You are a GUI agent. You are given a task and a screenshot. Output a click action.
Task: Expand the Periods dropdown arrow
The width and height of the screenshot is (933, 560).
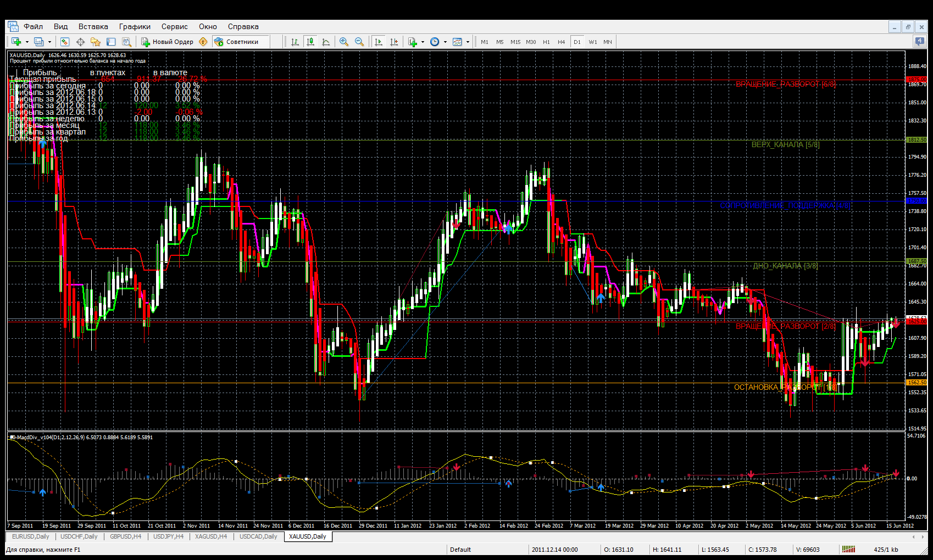coord(445,42)
